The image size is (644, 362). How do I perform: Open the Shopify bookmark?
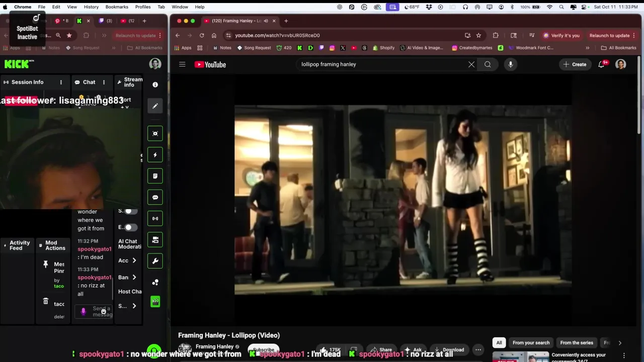[383, 48]
